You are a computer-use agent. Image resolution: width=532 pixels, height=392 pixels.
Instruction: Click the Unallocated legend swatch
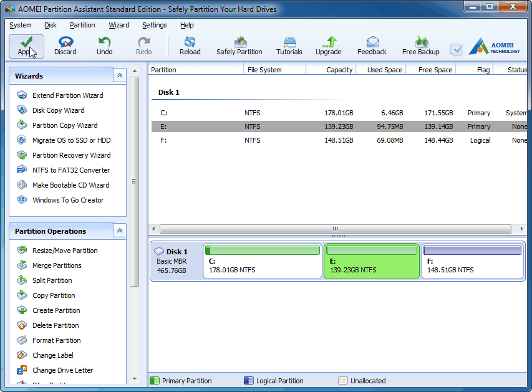[x=342, y=380]
